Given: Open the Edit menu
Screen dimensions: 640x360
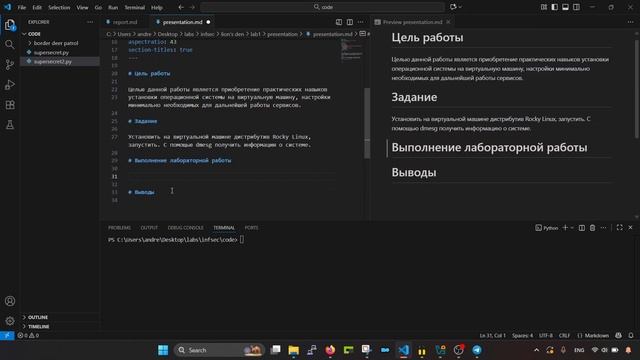Looking at the screenshot, I should [x=37, y=7].
